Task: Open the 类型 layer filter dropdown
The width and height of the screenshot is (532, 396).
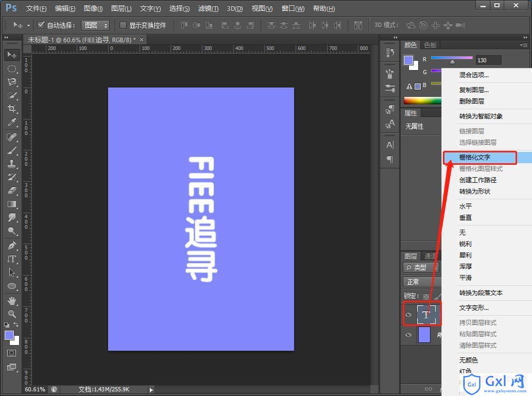Action: click(421, 267)
